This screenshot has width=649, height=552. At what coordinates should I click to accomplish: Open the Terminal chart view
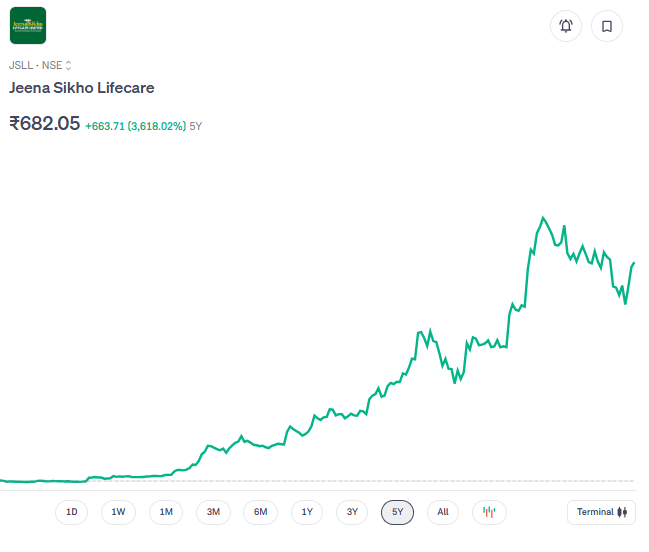pos(601,512)
